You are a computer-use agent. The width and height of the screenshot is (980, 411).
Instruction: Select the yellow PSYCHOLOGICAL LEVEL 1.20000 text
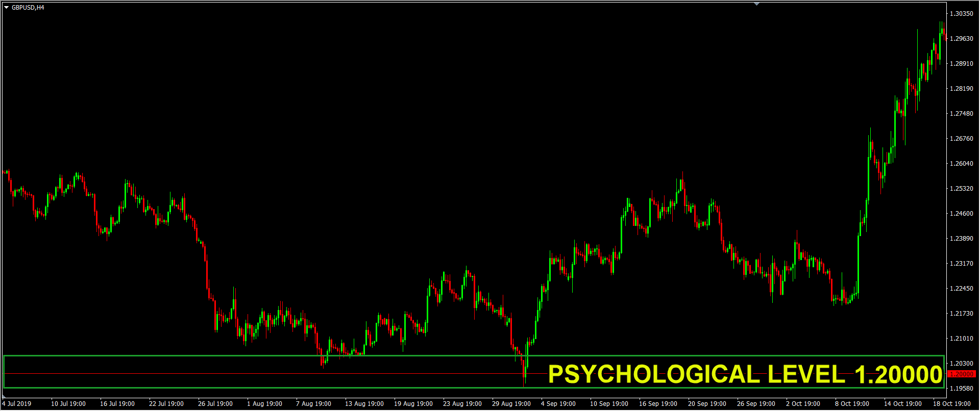pos(745,375)
